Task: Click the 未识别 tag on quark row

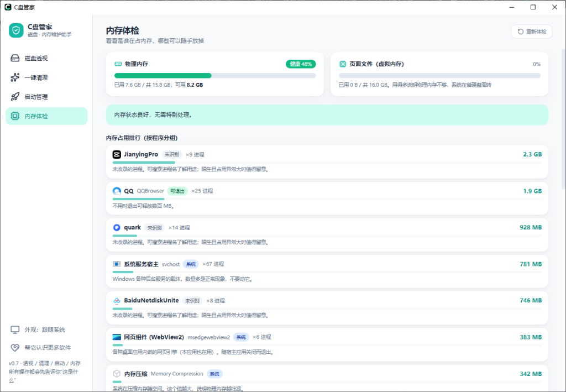Action: click(x=155, y=228)
